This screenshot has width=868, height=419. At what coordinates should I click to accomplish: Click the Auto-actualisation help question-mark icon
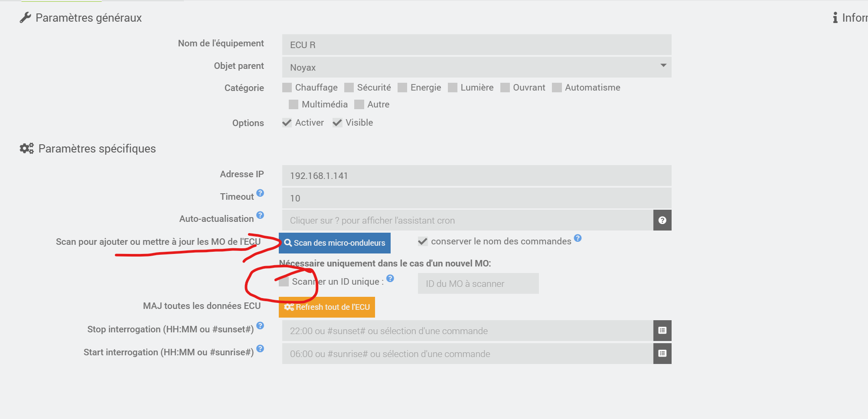[x=260, y=215]
